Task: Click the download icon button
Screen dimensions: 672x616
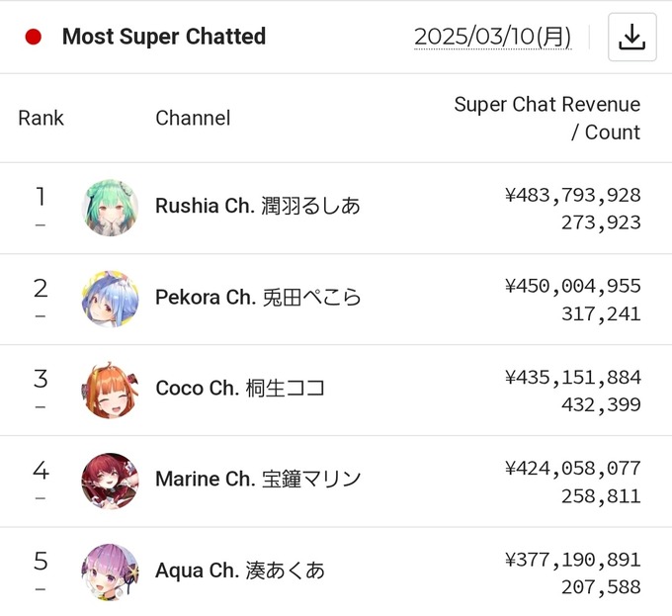Action: click(x=631, y=38)
